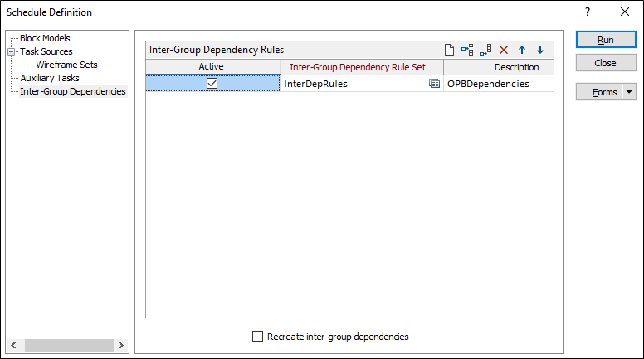Screen dimensions: 644x359
Task: Select Wireframe Sets in the tree
Action: [66, 65]
